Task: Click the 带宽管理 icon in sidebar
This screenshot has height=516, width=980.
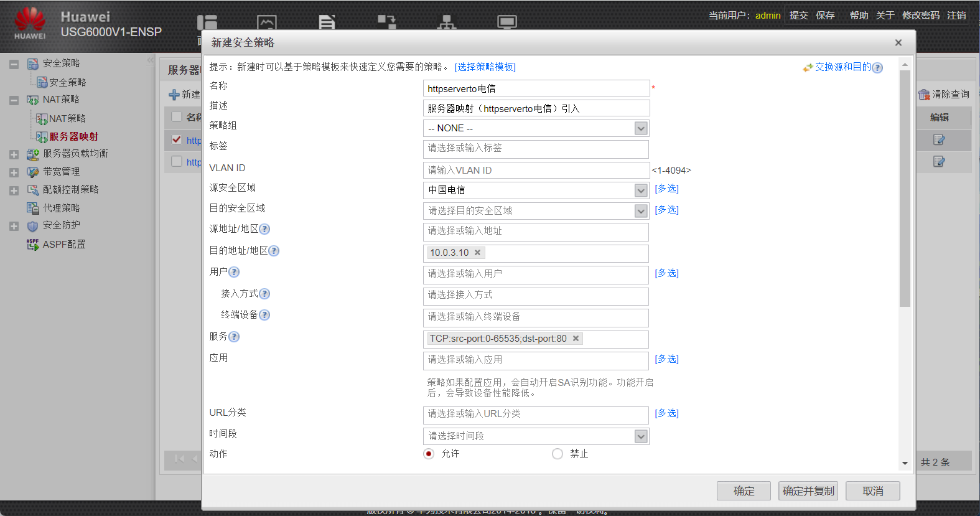Action: (33, 172)
